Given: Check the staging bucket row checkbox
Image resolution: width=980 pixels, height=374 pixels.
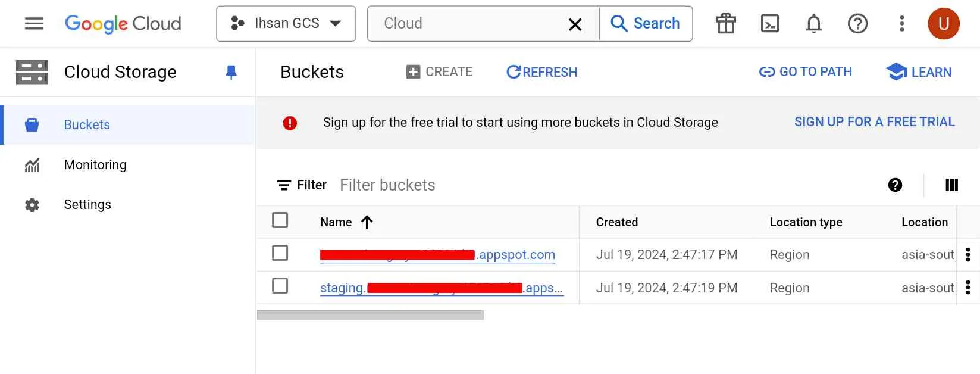Looking at the screenshot, I should [280, 286].
